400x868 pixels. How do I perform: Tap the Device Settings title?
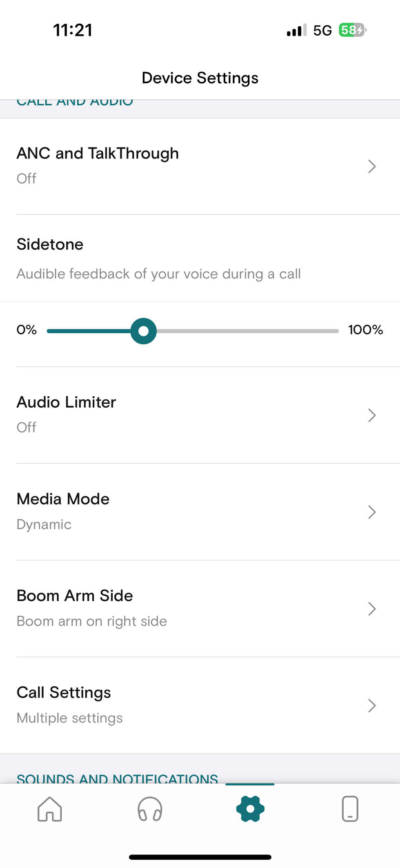click(200, 78)
